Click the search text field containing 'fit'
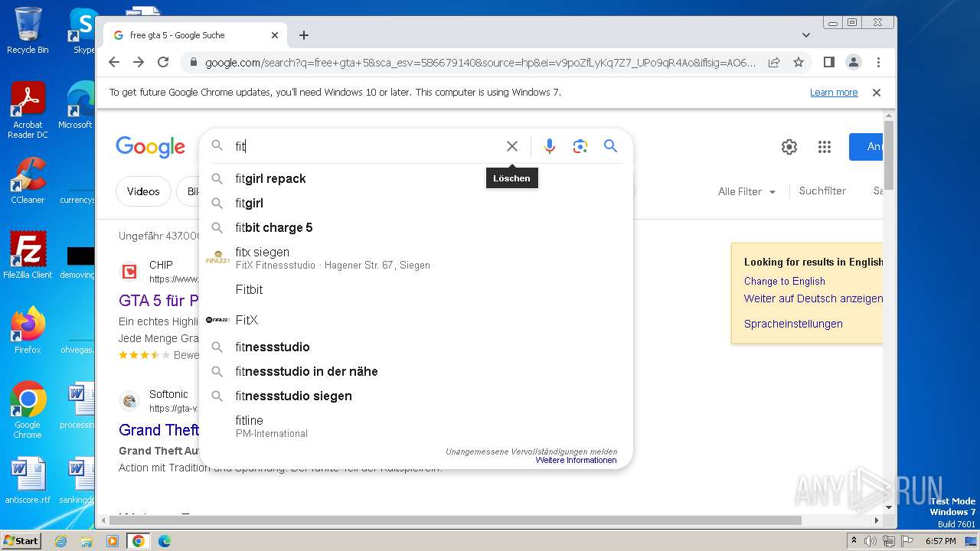Screen dimensions: 980x551 (x=366, y=146)
